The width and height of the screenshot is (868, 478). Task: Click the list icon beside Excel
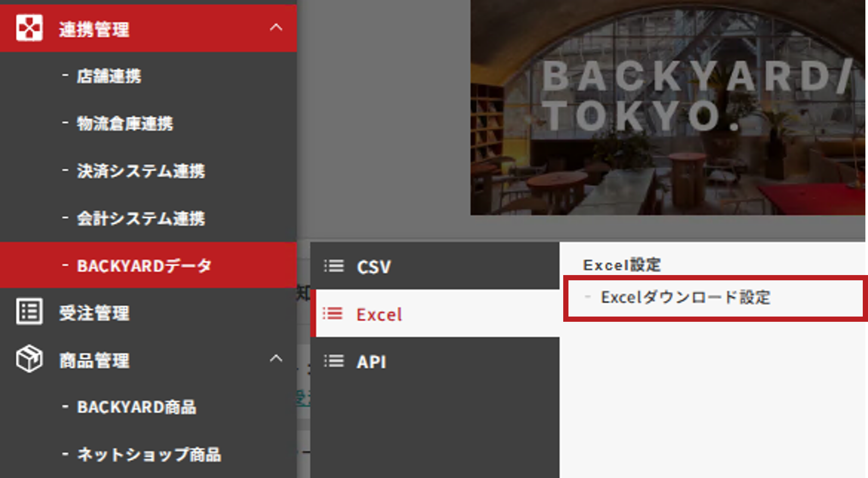pos(332,314)
